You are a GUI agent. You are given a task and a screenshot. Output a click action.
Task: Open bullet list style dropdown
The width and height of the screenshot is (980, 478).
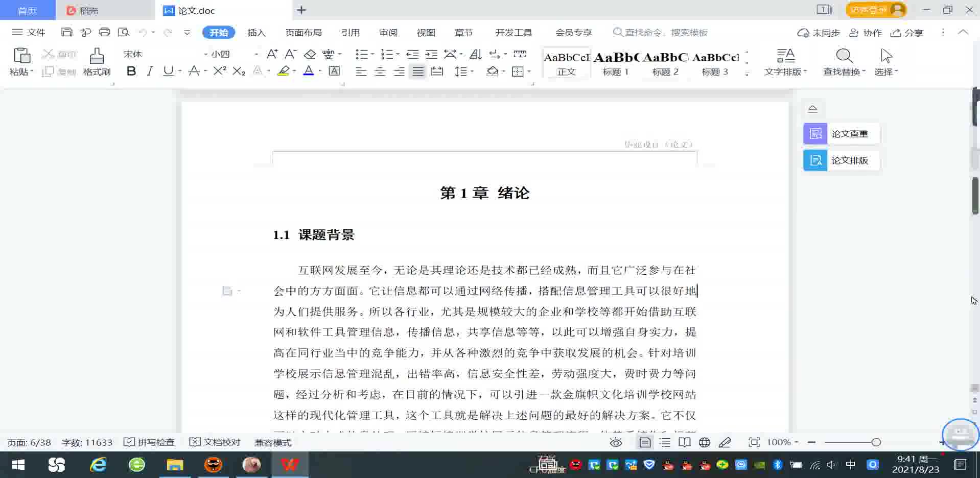[x=372, y=54]
